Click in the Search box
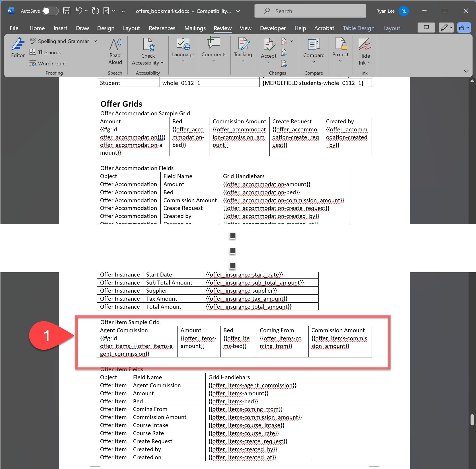Image resolution: width=476 pixels, height=469 pixels. (x=310, y=11)
